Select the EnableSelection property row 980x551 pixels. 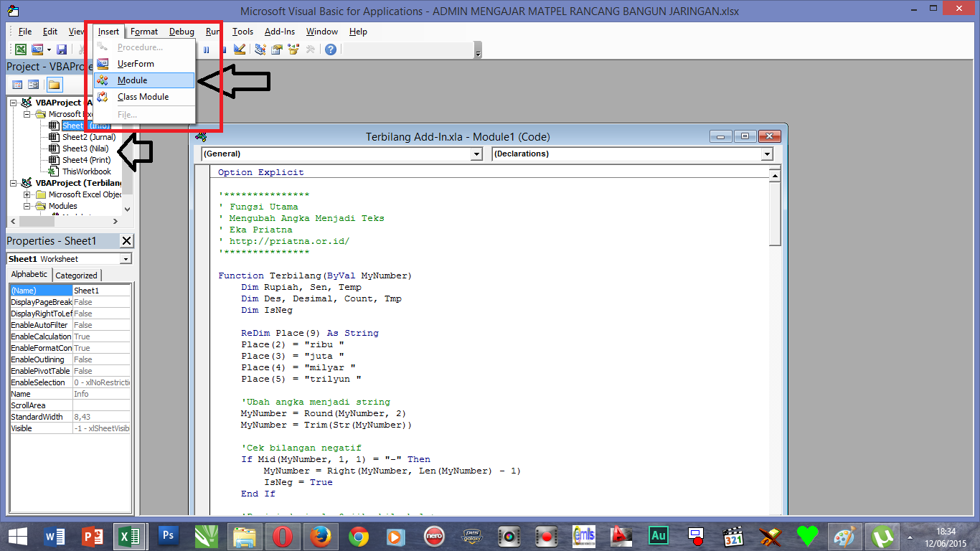pos(70,382)
